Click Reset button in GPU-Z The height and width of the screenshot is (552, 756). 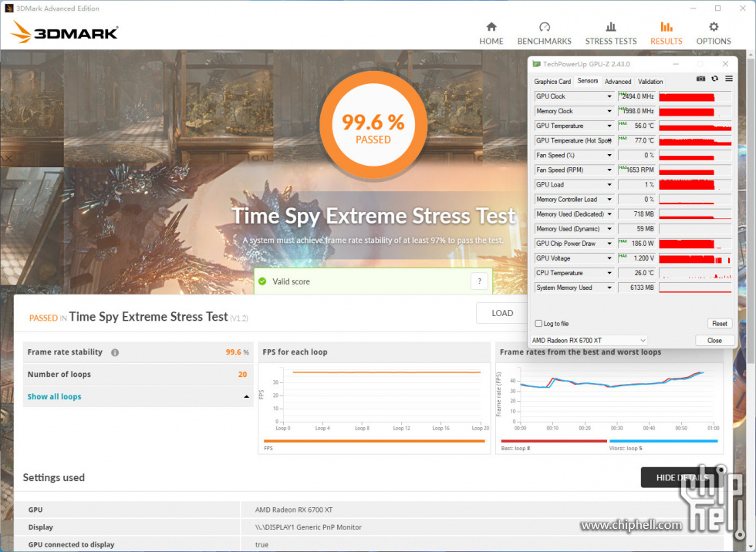click(719, 324)
